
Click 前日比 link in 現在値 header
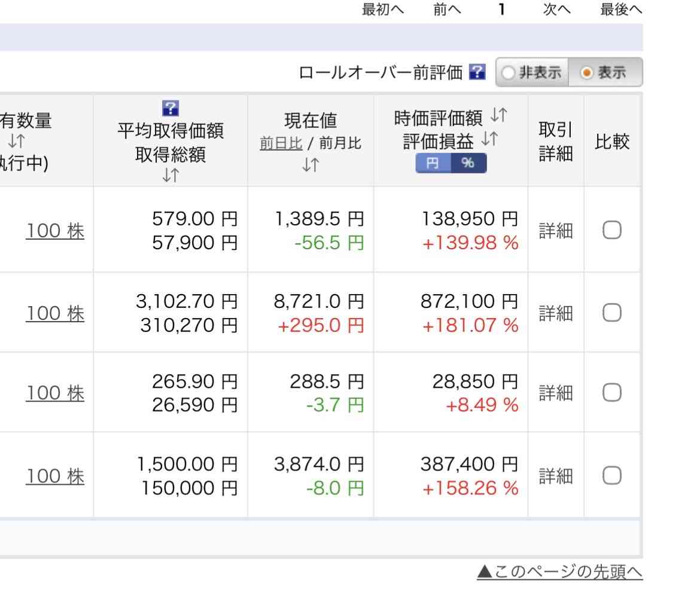tap(281, 145)
